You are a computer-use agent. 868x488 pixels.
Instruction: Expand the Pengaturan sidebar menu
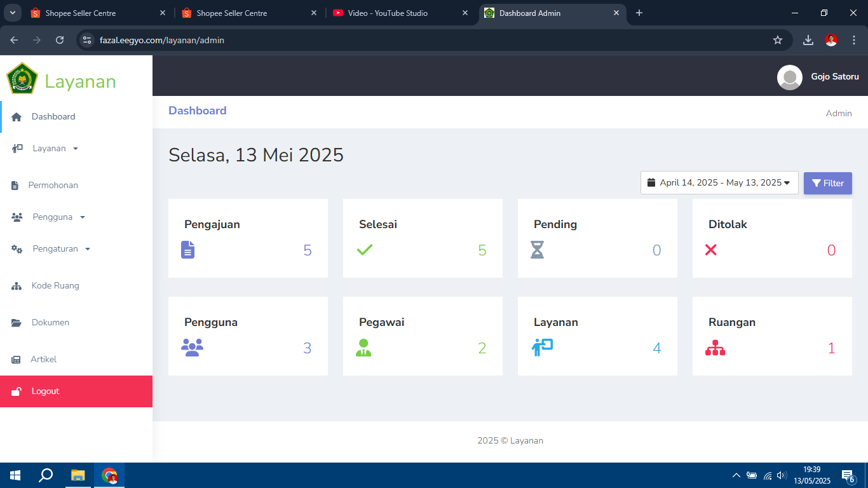click(61, 248)
